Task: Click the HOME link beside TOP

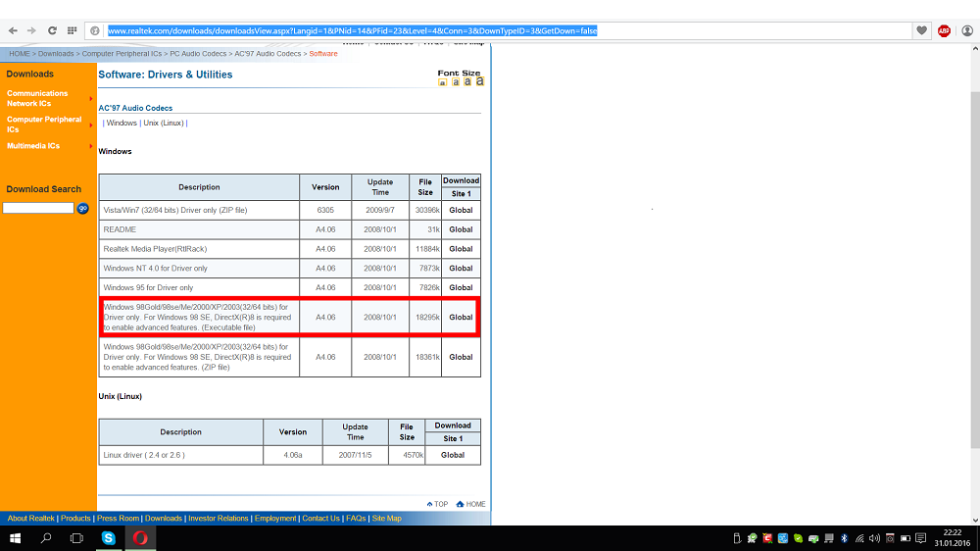Action: (x=470, y=504)
